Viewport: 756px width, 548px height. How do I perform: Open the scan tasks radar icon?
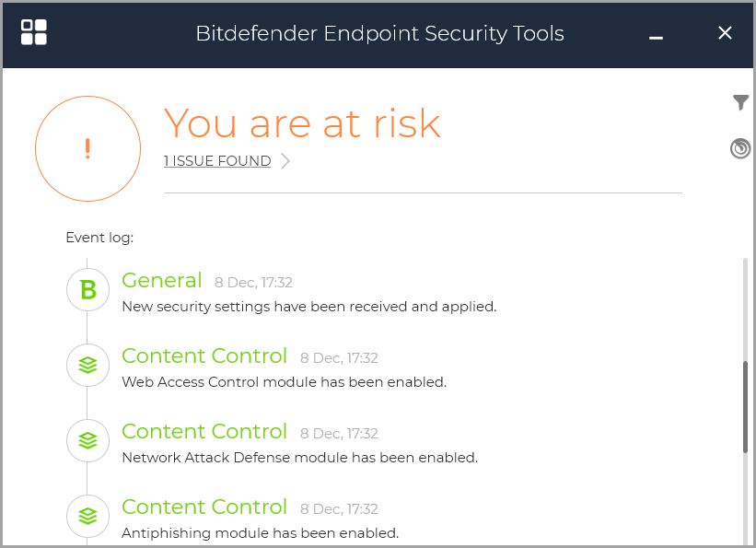point(740,147)
